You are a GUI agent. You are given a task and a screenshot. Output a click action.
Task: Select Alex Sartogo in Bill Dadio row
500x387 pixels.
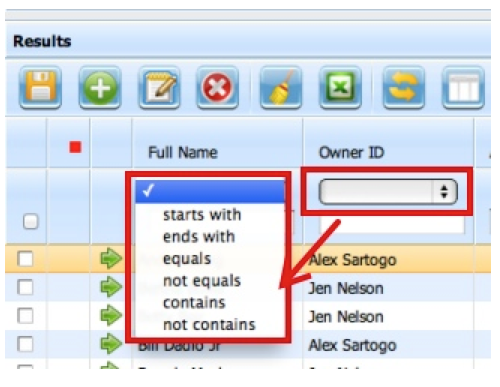click(353, 345)
